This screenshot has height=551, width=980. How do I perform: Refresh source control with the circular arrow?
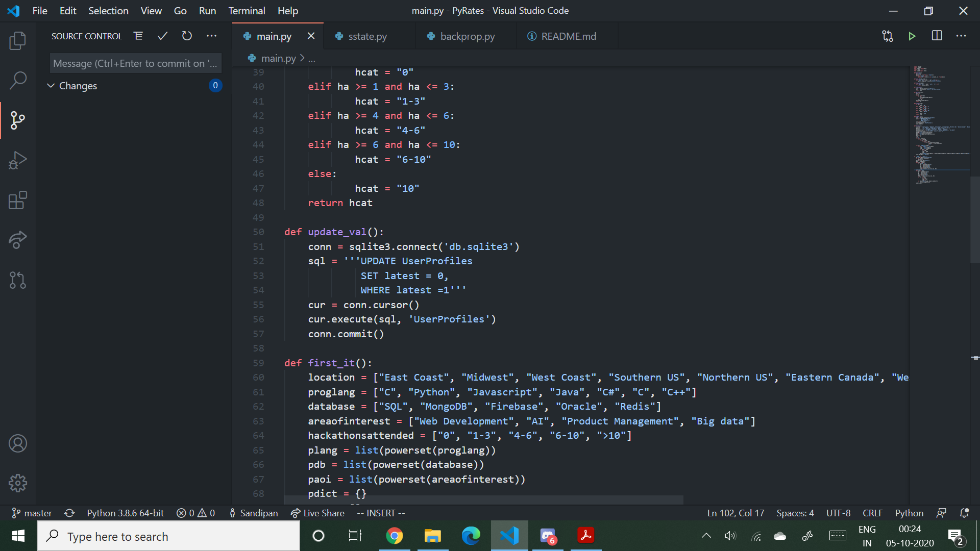(187, 36)
